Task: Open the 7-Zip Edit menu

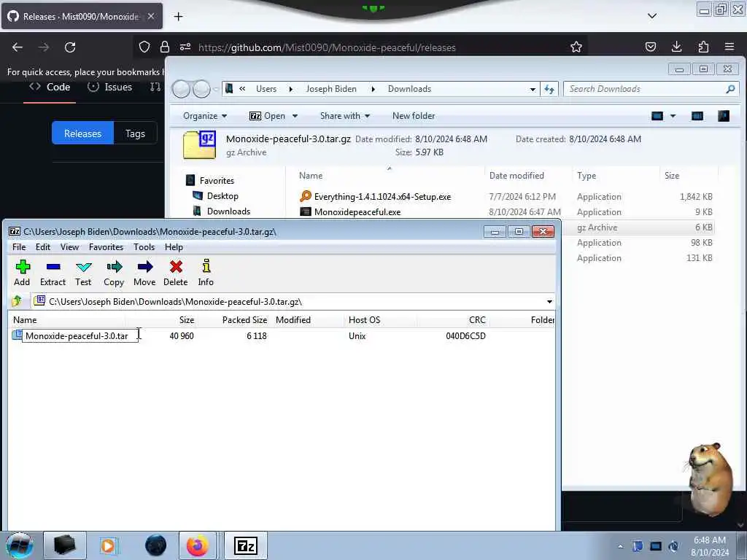Action: [x=43, y=246]
